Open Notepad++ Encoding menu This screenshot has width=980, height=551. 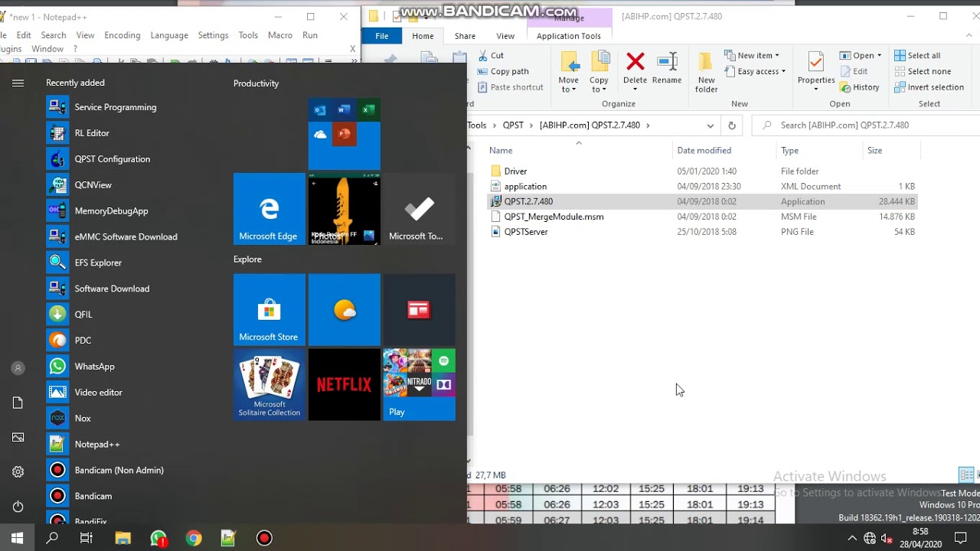point(122,35)
